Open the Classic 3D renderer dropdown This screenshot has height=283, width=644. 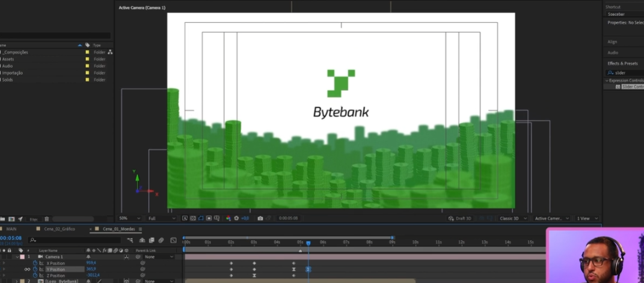512,218
